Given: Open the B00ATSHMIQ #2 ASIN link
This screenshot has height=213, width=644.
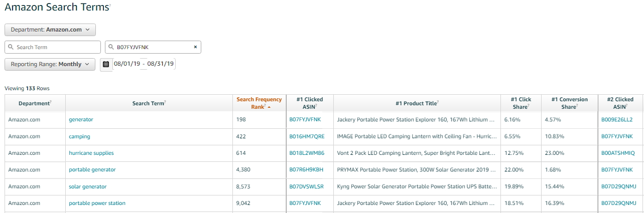Looking at the screenshot, I should [x=618, y=153].
